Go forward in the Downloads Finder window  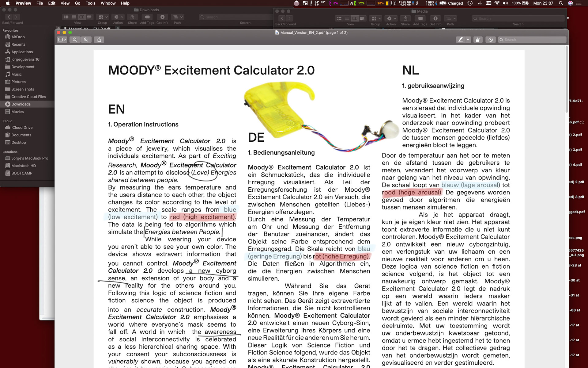16,17
